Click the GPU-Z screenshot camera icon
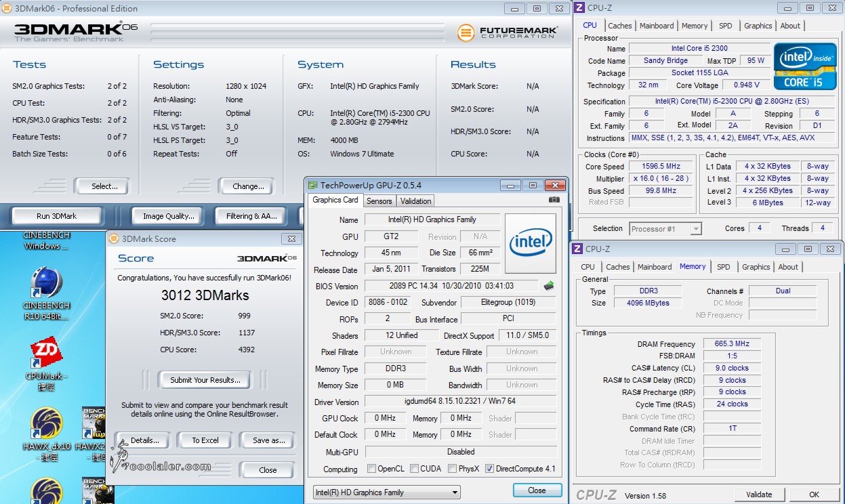The height and width of the screenshot is (504, 845). 554,200
